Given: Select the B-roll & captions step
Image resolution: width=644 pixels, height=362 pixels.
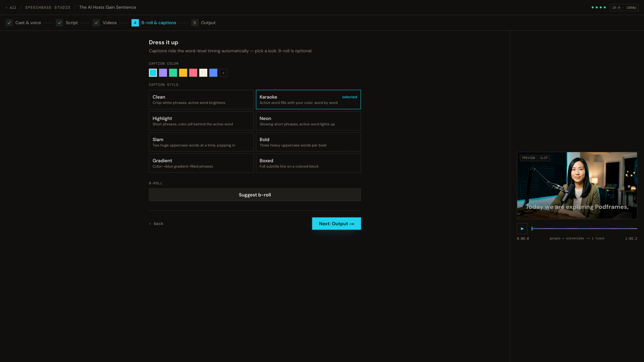Looking at the screenshot, I should [159, 23].
